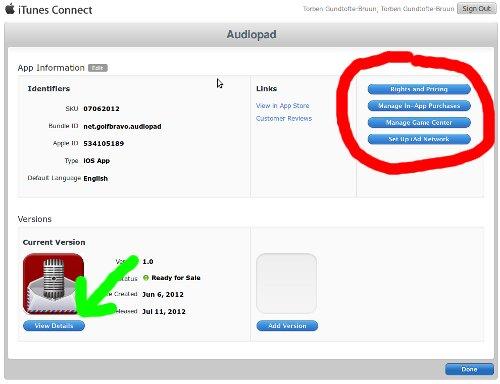Image resolution: width=500 pixels, height=384 pixels.
Task: Click the Links heading
Action: (266, 89)
